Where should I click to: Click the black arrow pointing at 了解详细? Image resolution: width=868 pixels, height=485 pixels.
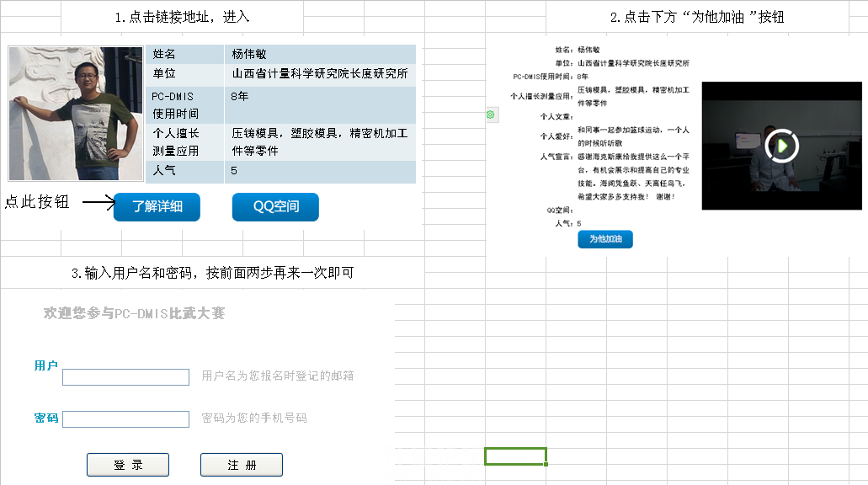[x=97, y=202]
